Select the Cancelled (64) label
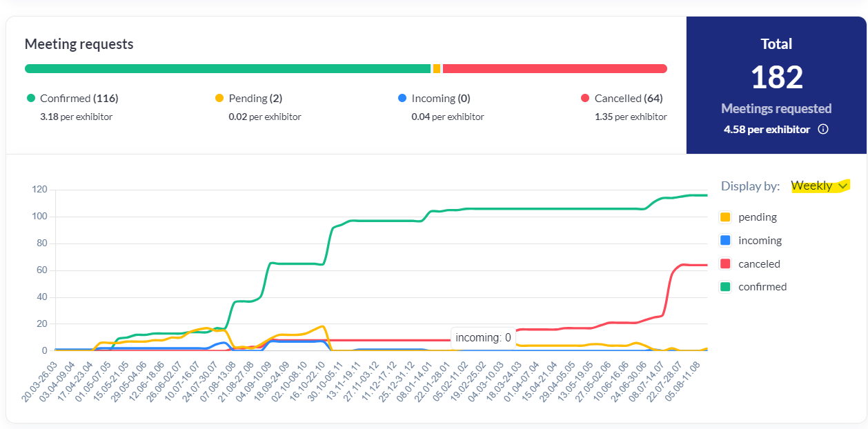Screen dimensions: 868x429 click(628, 99)
